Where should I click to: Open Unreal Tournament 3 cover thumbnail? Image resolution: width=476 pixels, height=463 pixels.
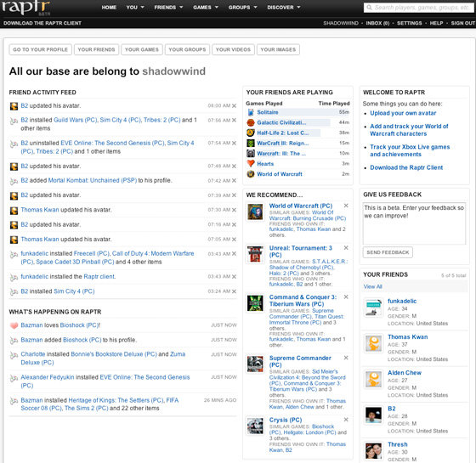pos(255,254)
